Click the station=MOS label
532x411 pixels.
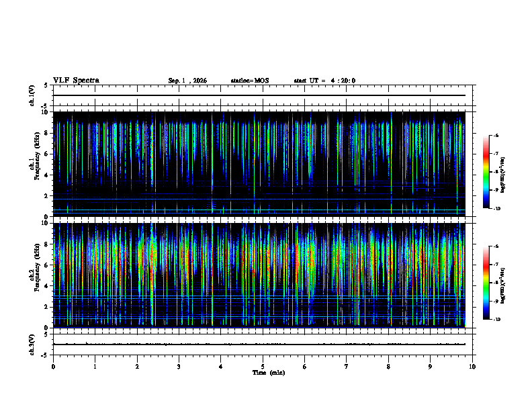pyautogui.click(x=250, y=81)
